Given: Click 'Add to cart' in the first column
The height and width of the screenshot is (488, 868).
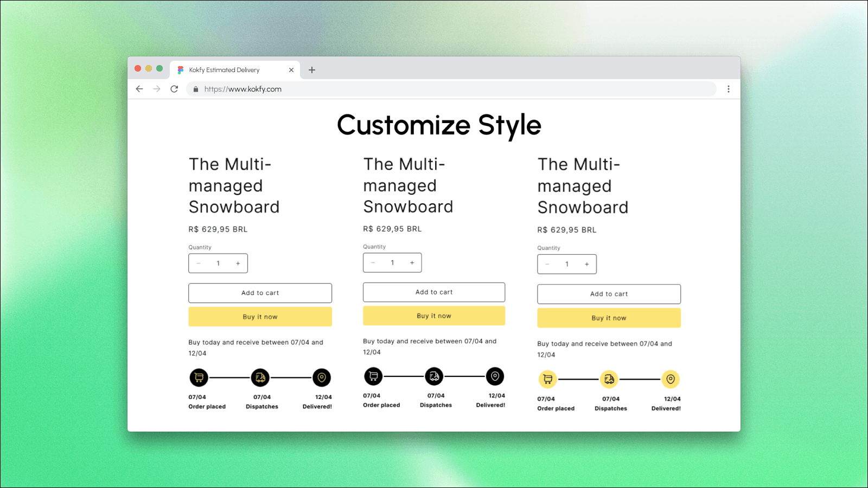Looking at the screenshot, I should coord(260,293).
